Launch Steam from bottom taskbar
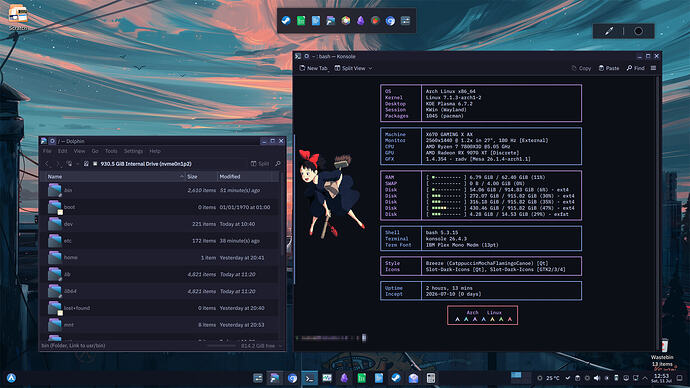690x388 pixels. pos(396,378)
